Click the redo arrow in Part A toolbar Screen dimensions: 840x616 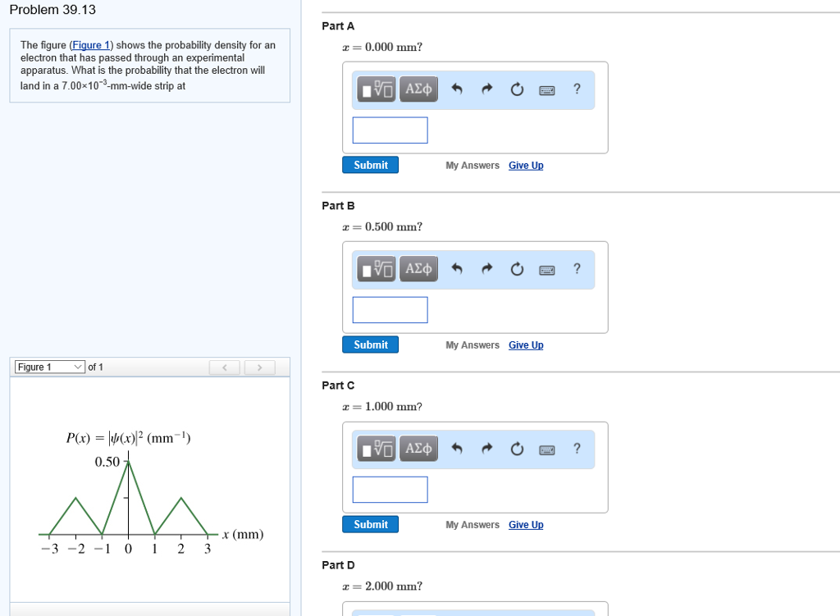pyautogui.click(x=486, y=89)
